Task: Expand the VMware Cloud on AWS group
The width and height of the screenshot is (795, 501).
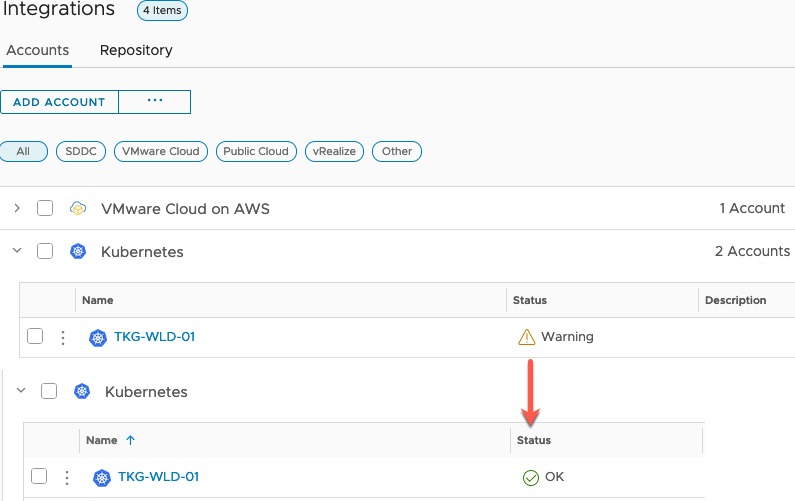Action: (17, 208)
